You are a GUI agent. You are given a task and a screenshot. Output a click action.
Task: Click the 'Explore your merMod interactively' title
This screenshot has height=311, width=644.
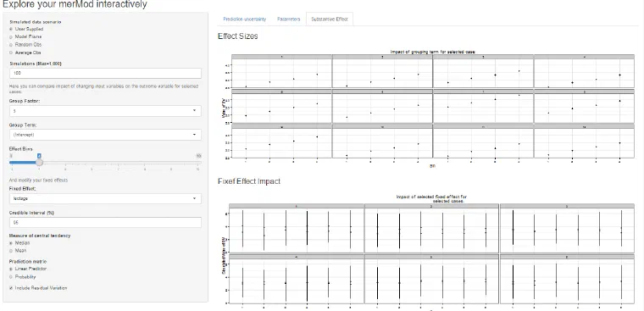coord(75,4)
